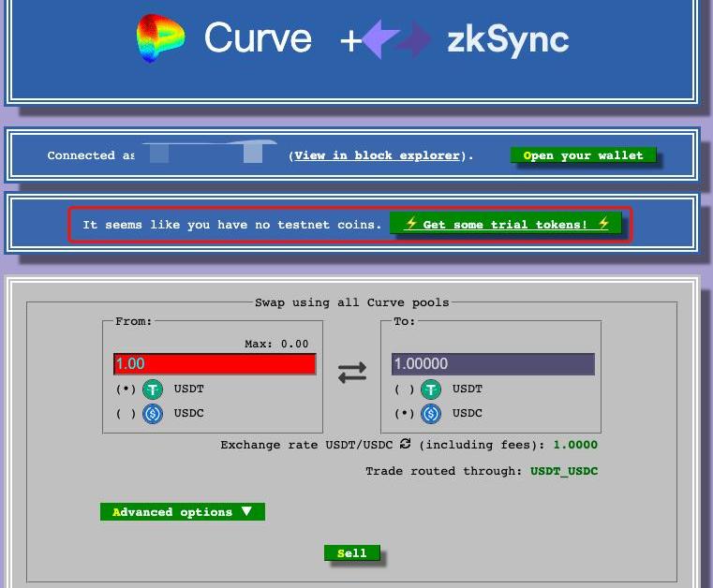Click the rainbow Curve logo
The image size is (713, 588).
tap(161, 38)
